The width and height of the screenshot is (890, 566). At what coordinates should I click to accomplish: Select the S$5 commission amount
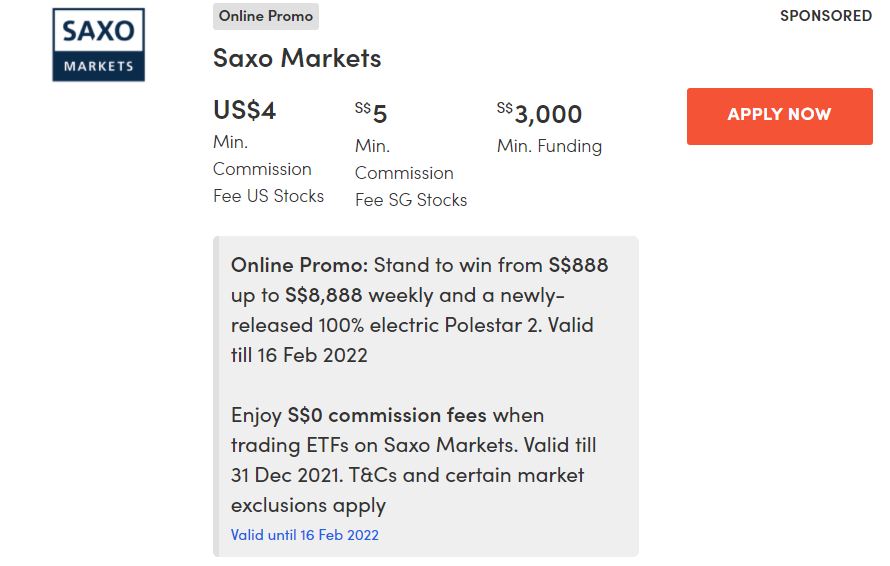(x=371, y=113)
